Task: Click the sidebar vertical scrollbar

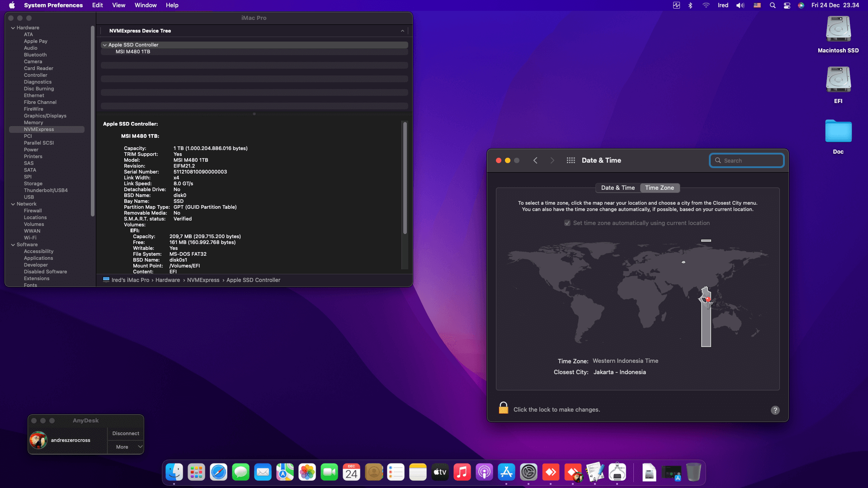Action: pyautogui.click(x=93, y=121)
